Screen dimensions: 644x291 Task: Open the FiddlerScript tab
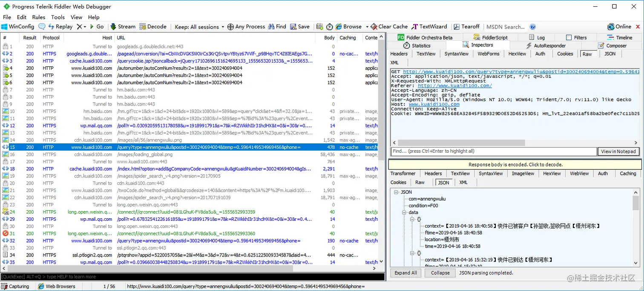click(490, 37)
